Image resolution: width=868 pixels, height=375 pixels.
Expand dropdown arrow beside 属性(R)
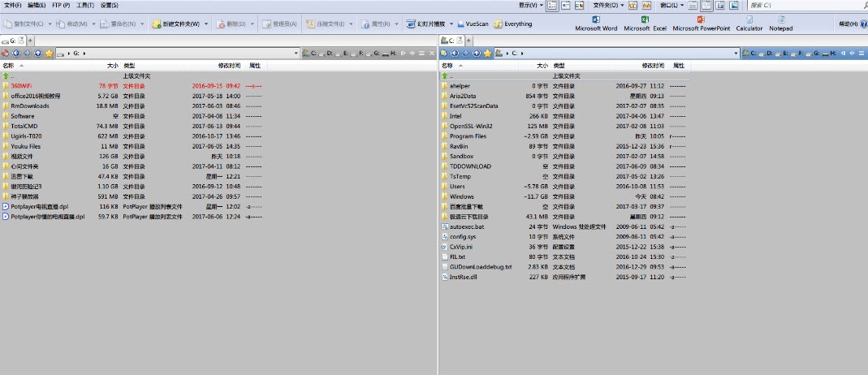(x=396, y=24)
